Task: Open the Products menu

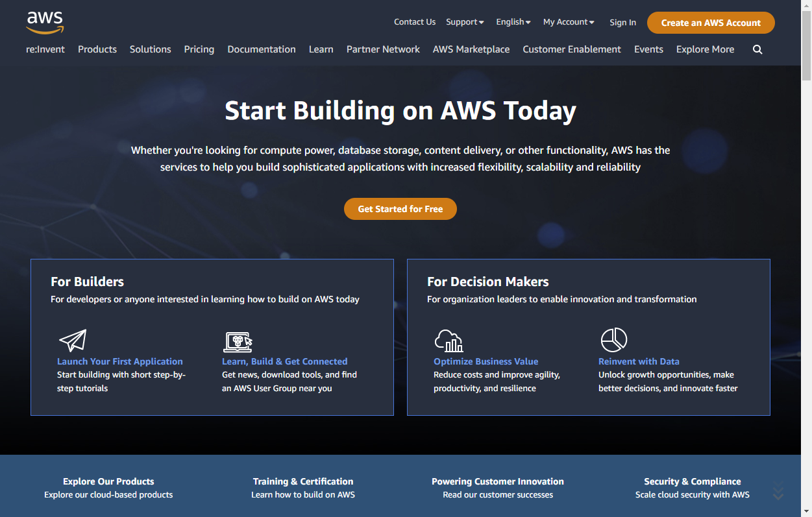Action: (x=97, y=49)
